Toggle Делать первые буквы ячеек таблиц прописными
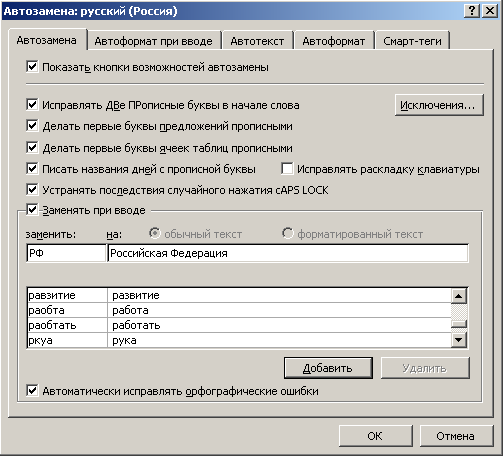 tap(32, 147)
